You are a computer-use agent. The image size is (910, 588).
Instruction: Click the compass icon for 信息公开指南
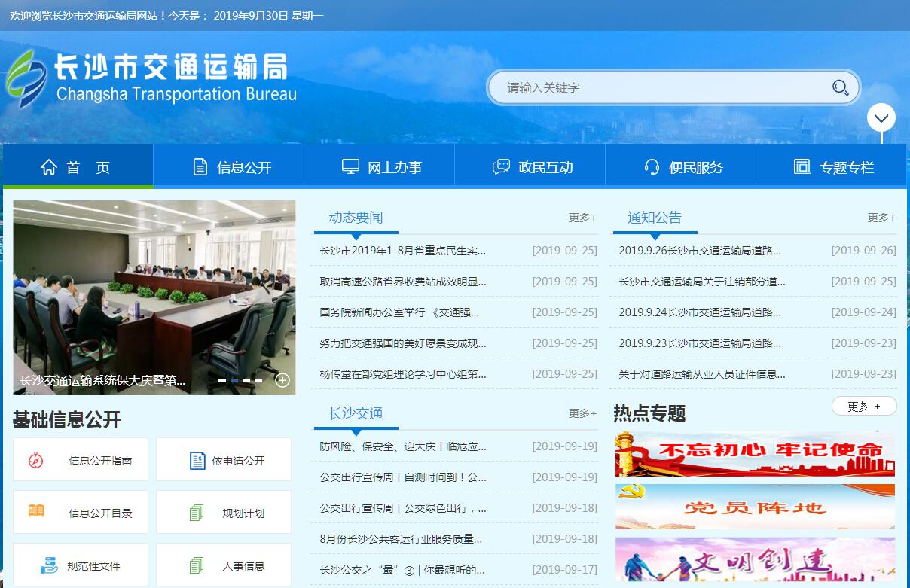(x=35, y=461)
